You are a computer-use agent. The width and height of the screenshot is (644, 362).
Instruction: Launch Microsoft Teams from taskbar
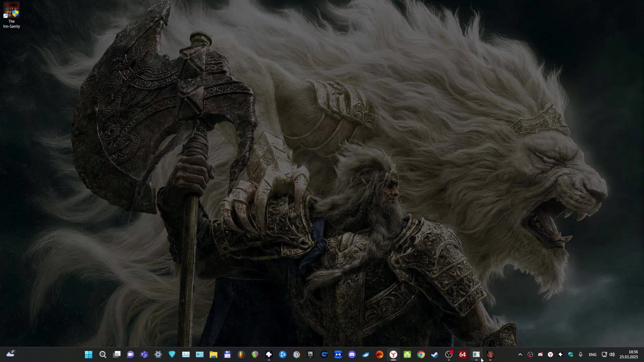click(144, 355)
